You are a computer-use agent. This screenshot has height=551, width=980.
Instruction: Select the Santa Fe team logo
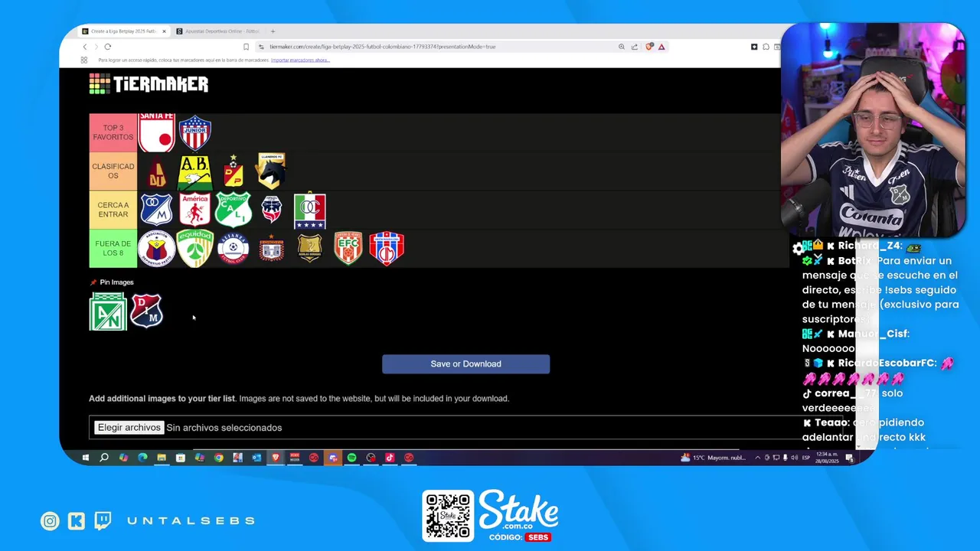click(157, 133)
